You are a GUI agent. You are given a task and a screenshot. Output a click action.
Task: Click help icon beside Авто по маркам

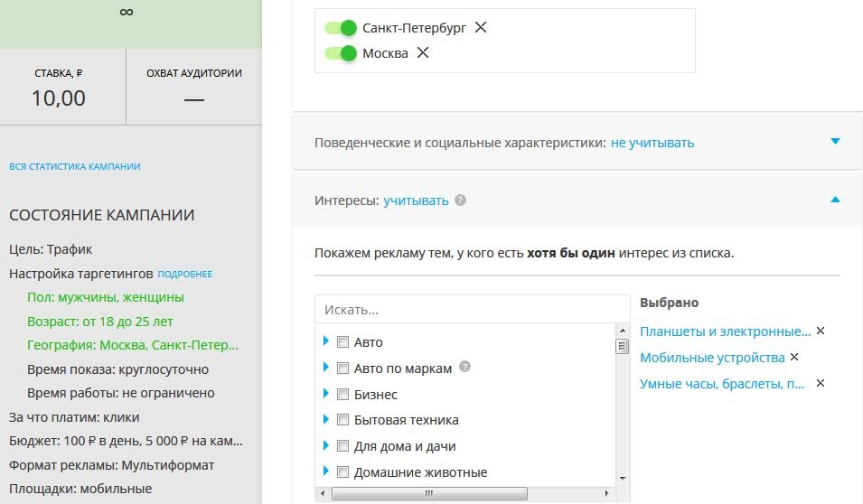tap(465, 368)
